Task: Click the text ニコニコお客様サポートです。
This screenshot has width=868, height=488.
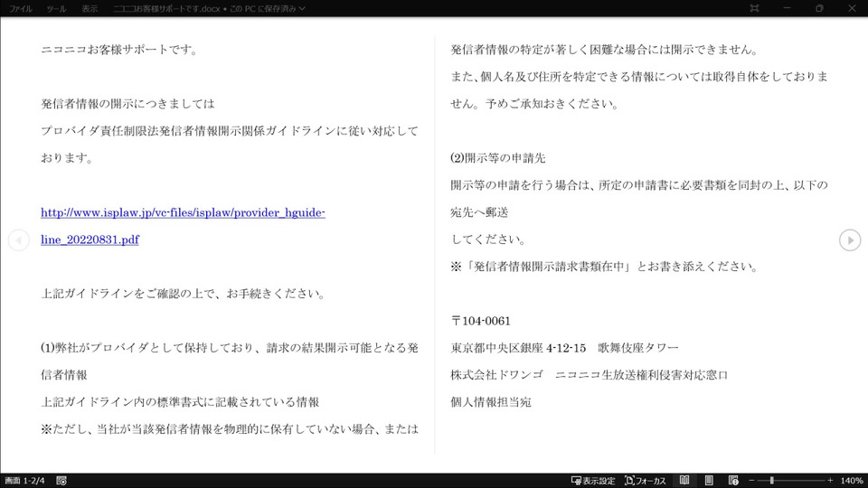Action: click(119, 50)
